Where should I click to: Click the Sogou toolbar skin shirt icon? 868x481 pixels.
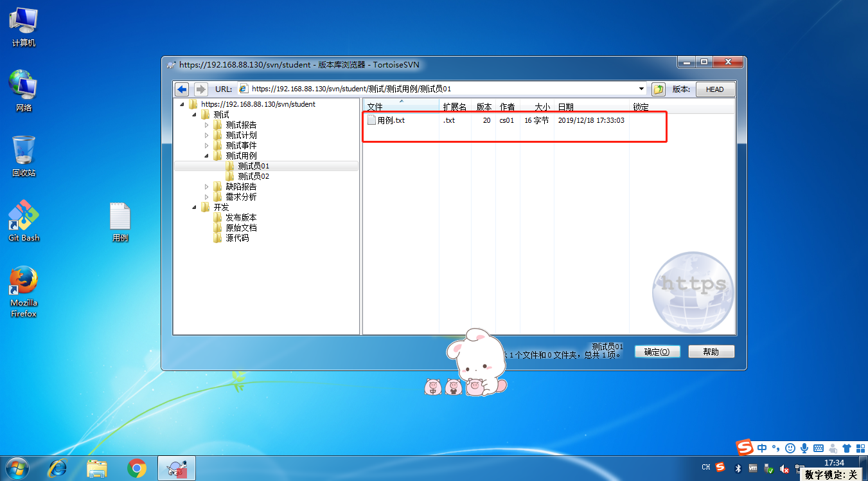click(846, 448)
